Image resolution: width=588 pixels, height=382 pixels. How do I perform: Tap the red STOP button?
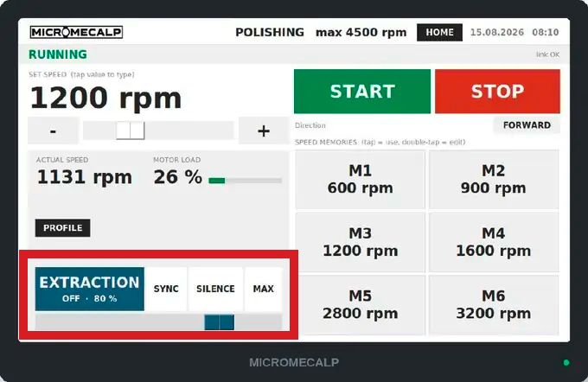click(x=497, y=91)
